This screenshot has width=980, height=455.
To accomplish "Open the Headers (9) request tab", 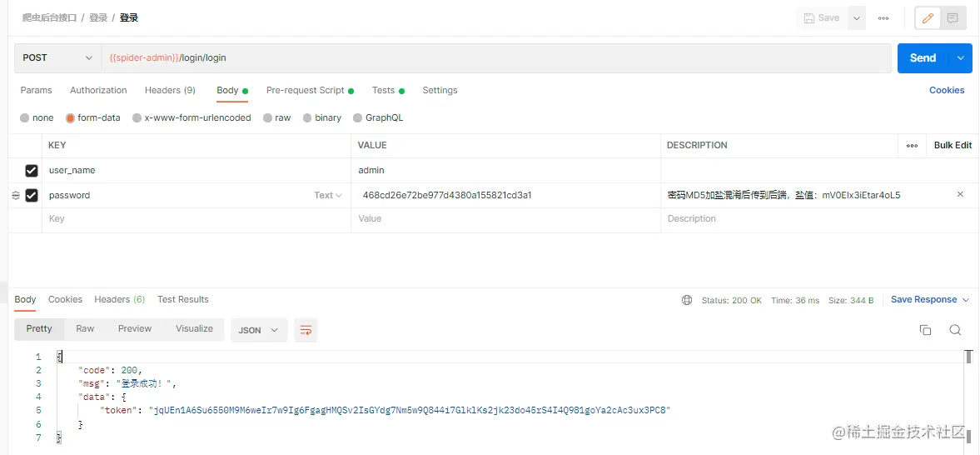I will [x=170, y=90].
